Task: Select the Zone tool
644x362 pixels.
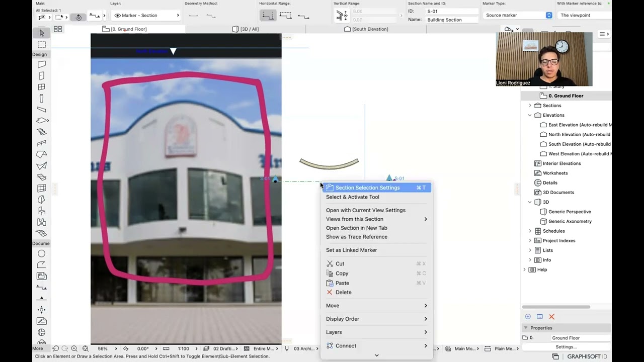Action: (42, 222)
